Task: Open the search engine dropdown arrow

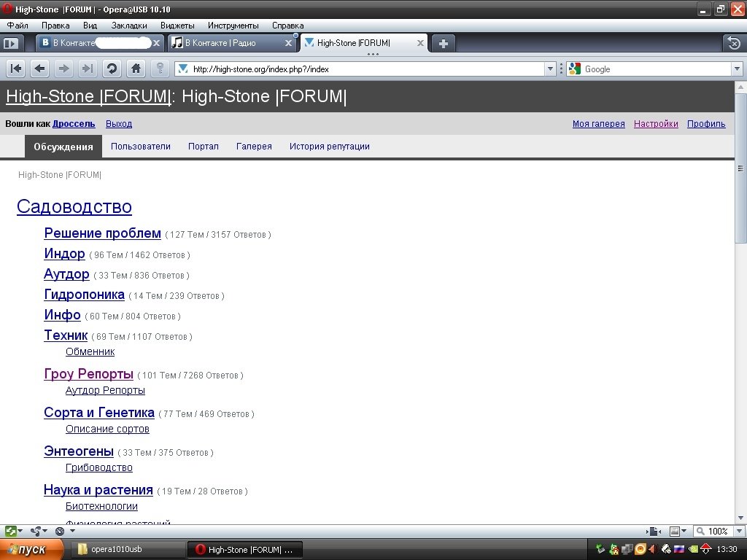Action: coord(737,69)
